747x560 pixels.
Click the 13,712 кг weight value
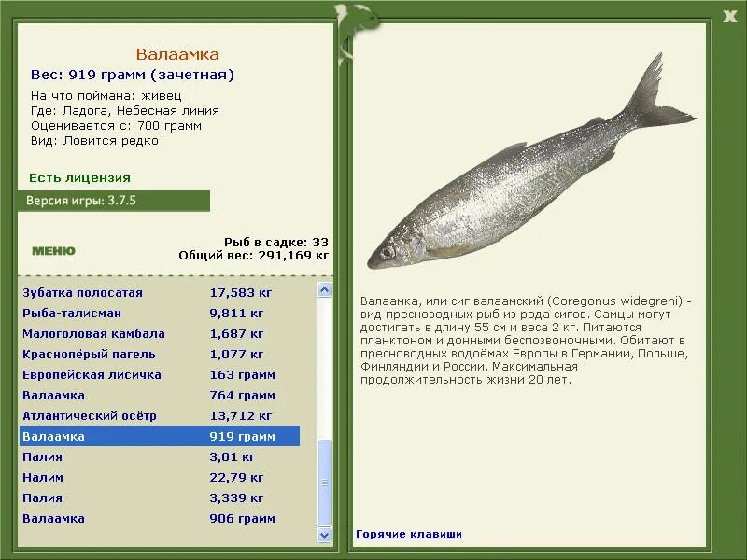pos(241,415)
